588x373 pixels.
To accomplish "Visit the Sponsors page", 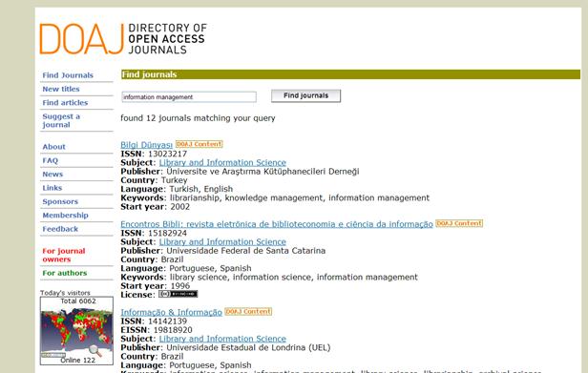I will point(60,201).
